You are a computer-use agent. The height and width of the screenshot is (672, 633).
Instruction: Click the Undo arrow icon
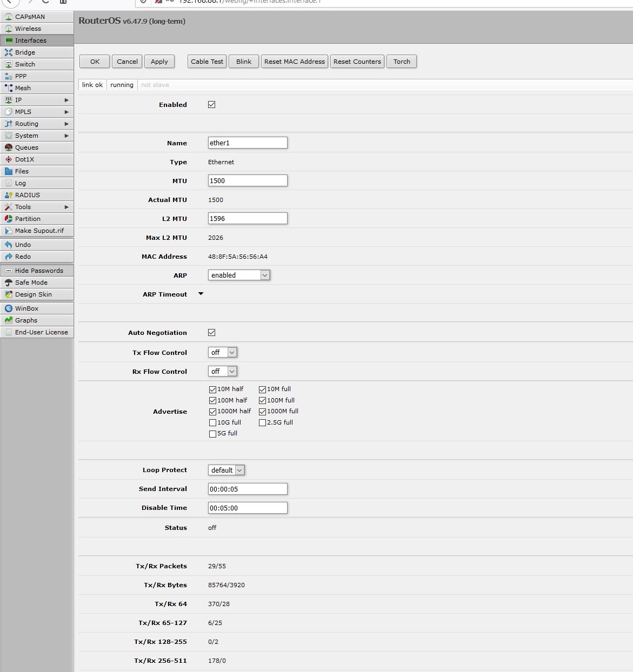tap(9, 245)
